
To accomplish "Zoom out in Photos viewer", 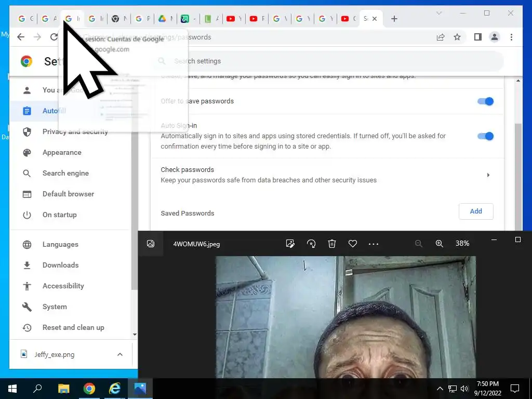I will 418,244.
